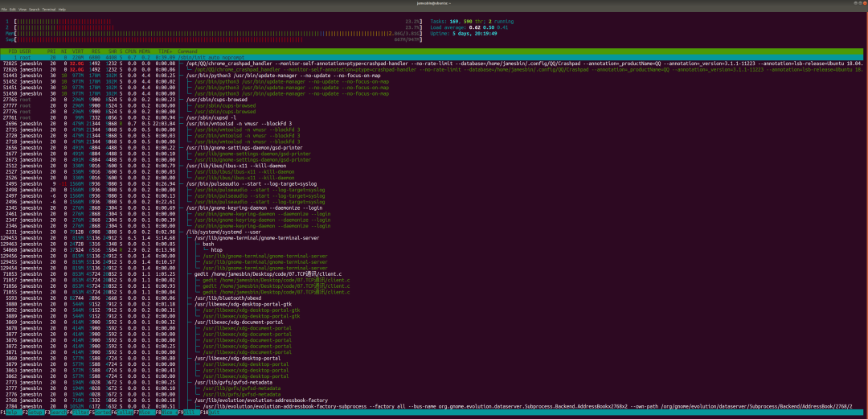Select bluetooth/obexd process row PID 5593
Viewport: 868px width, 419px height.
tap(434, 298)
